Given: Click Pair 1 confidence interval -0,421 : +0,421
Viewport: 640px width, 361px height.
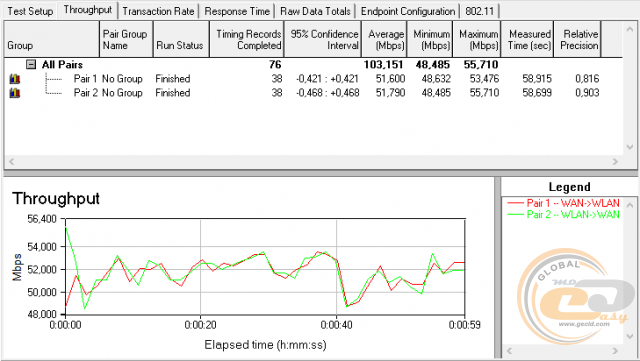Looking at the screenshot, I should [x=327, y=79].
